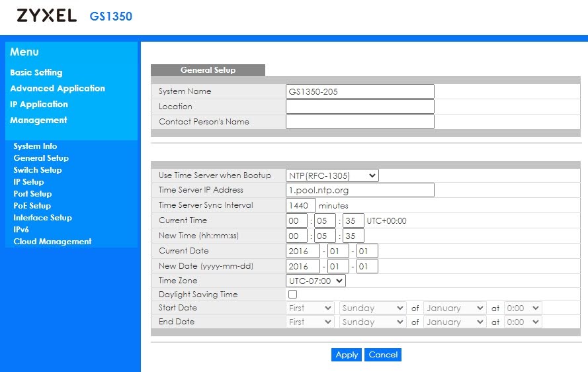Click New Date year field
588x372 pixels.
(303, 266)
